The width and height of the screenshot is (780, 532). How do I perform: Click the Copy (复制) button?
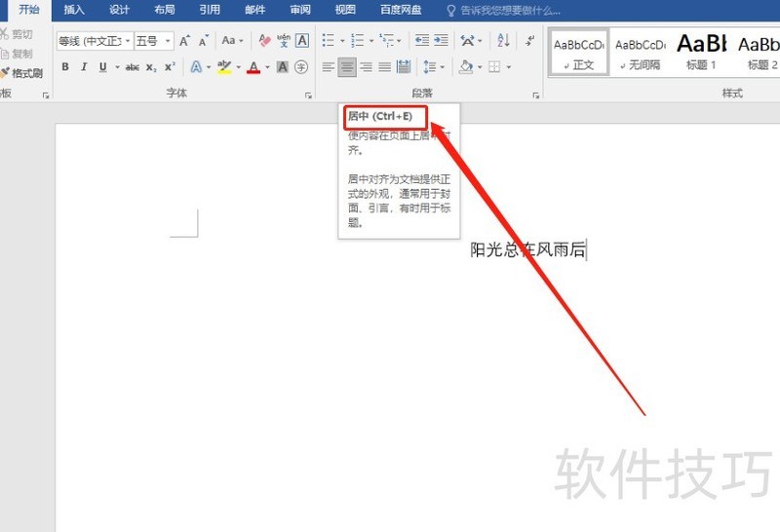click(16, 54)
